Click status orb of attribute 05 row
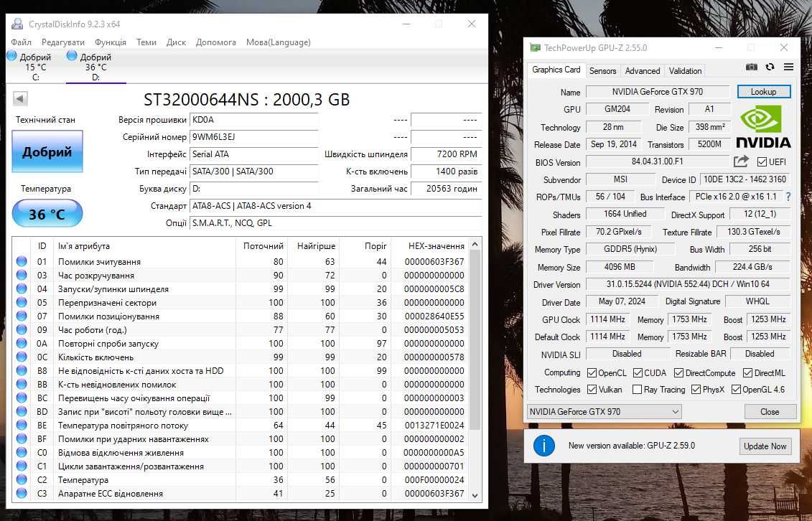Viewport: 812px width, 521px height. click(x=22, y=302)
